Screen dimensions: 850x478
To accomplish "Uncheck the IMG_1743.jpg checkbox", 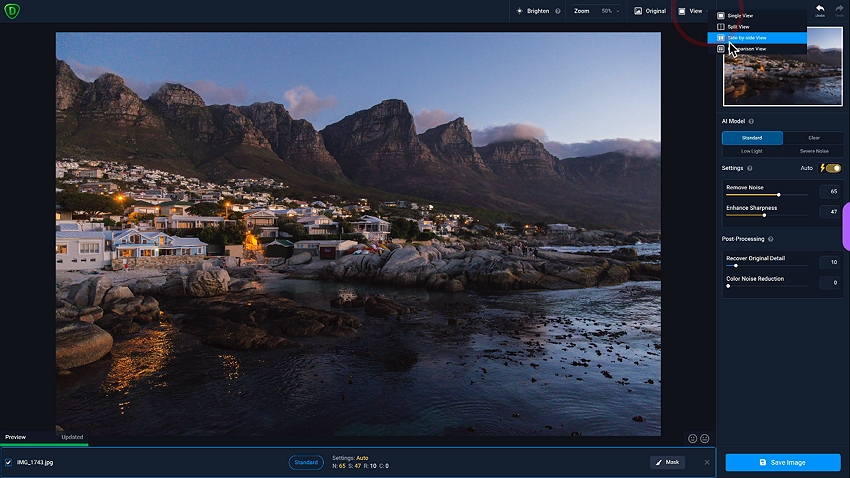I will pyautogui.click(x=9, y=462).
